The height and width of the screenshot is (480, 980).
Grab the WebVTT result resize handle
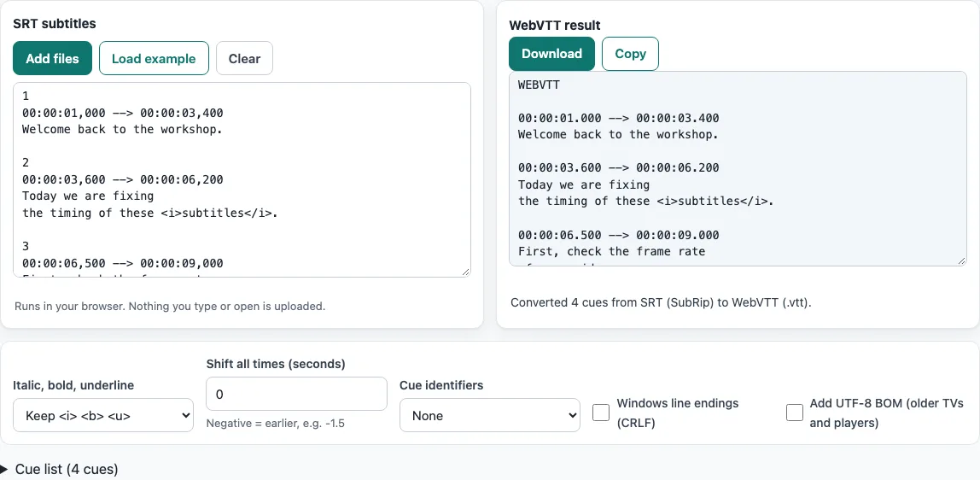[x=962, y=260]
